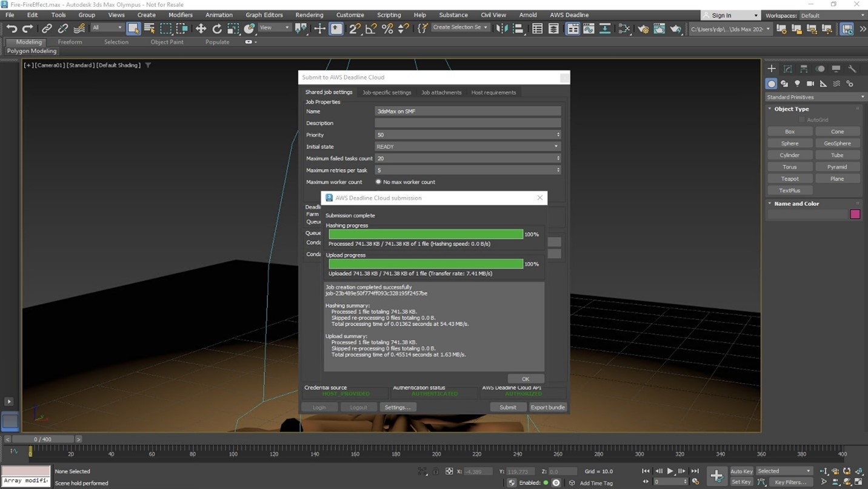Select the No max worker count radio button
This screenshot has width=868, height=489.
[378, 182]
